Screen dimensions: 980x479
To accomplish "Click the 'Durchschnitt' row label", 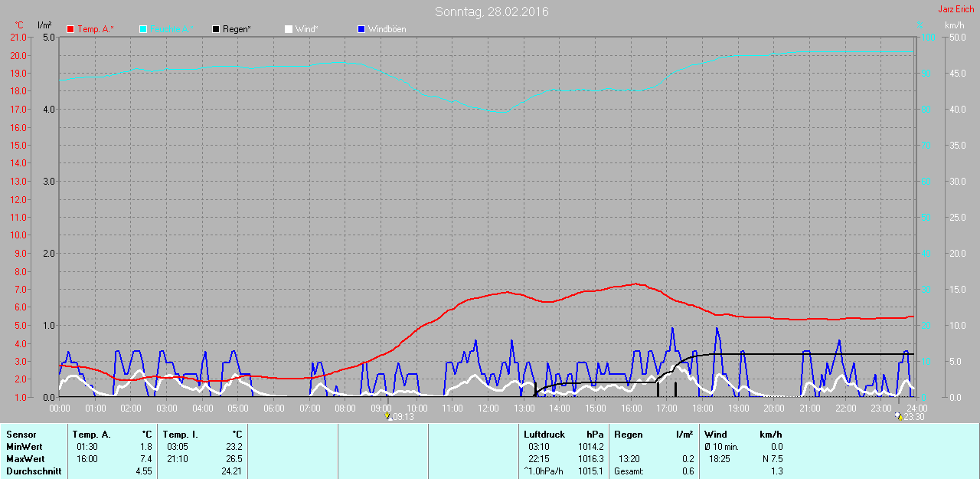I will (x=33, y=471).
